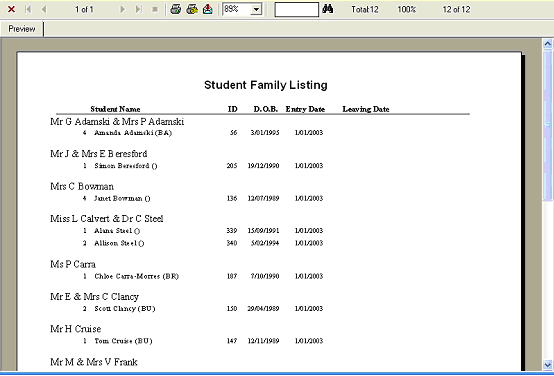
Task: Go to the next page
Action: [123, 9]
